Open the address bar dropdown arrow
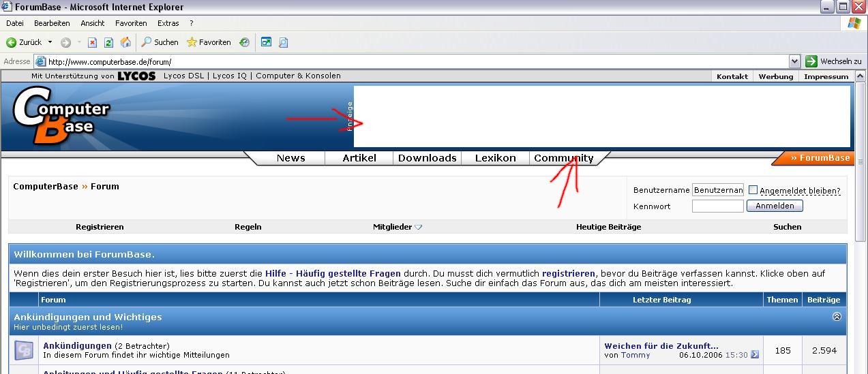 coord(794,61)
